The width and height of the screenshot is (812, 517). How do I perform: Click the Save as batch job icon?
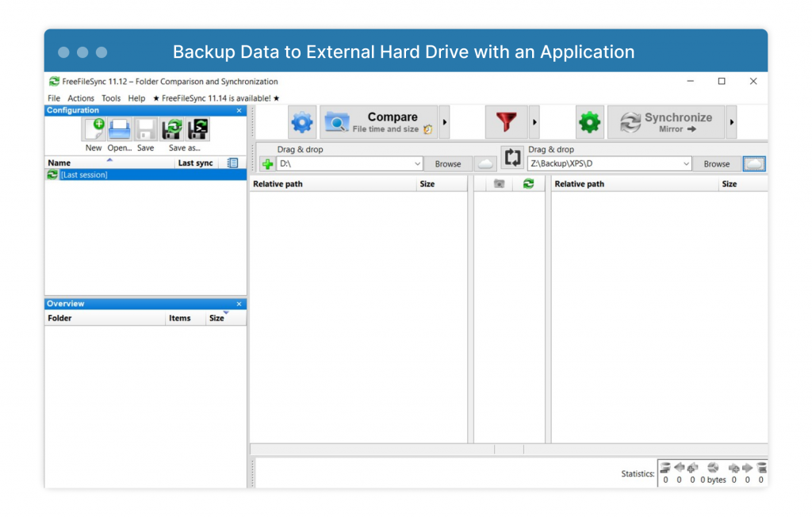click(197, 129)
